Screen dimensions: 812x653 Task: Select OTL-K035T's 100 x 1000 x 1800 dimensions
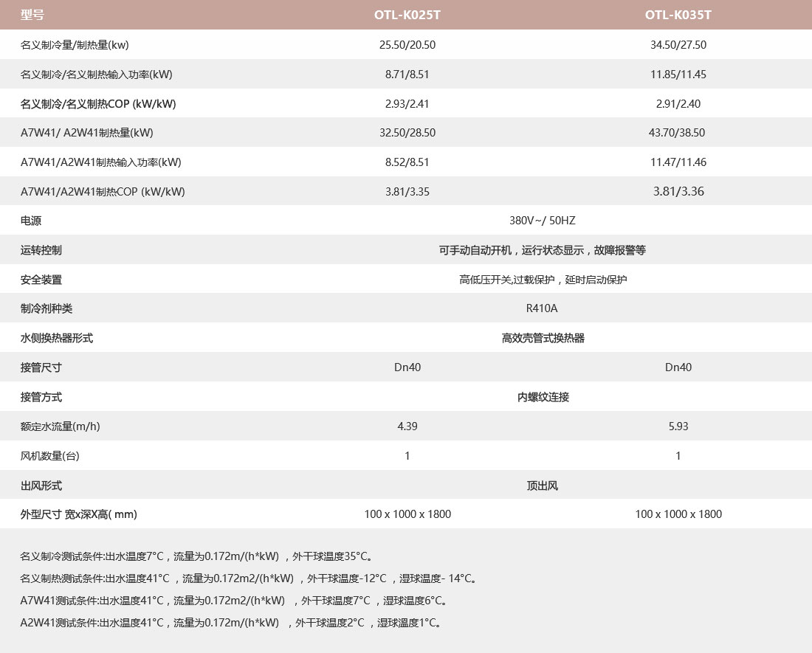(678, 514)
